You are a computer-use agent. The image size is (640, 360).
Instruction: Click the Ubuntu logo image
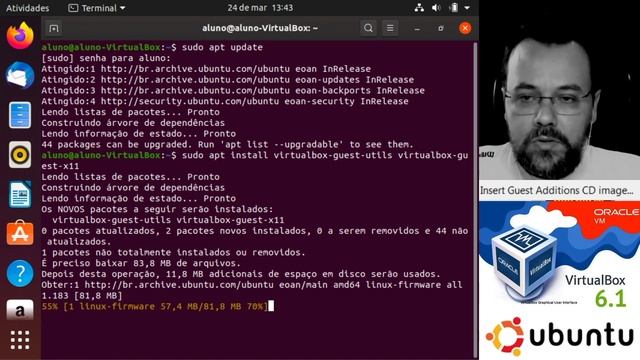pos(559,336)
